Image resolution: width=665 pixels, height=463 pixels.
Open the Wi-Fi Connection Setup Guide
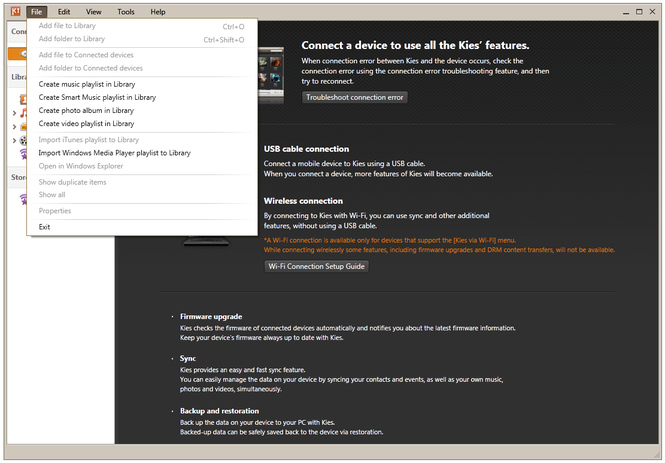coord(316,267)
